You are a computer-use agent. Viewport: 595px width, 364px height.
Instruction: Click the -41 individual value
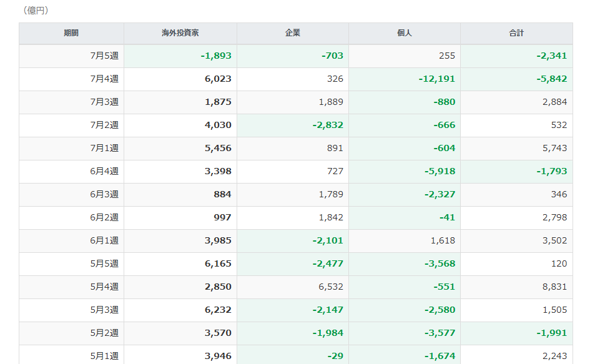tap(448, 218)
